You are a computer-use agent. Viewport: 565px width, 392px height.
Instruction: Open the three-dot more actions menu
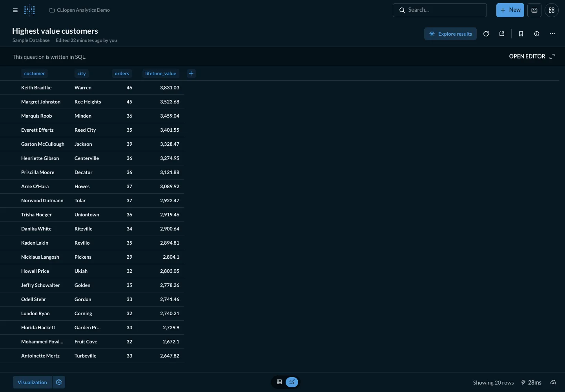click(552, 34)
